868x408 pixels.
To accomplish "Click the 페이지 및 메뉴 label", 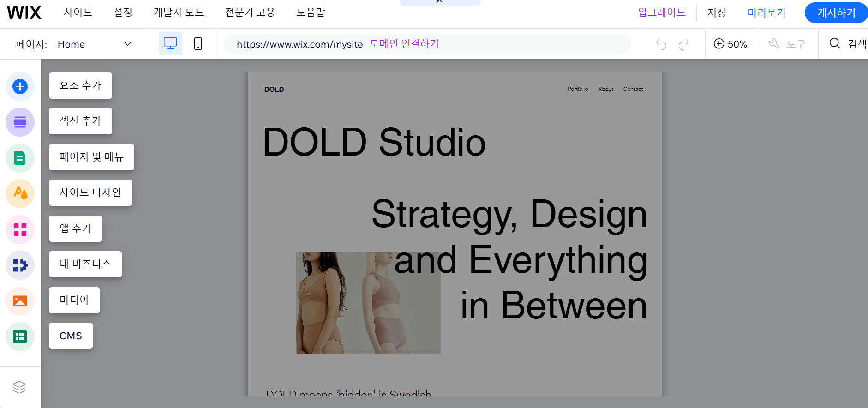I will click(91, 157).
